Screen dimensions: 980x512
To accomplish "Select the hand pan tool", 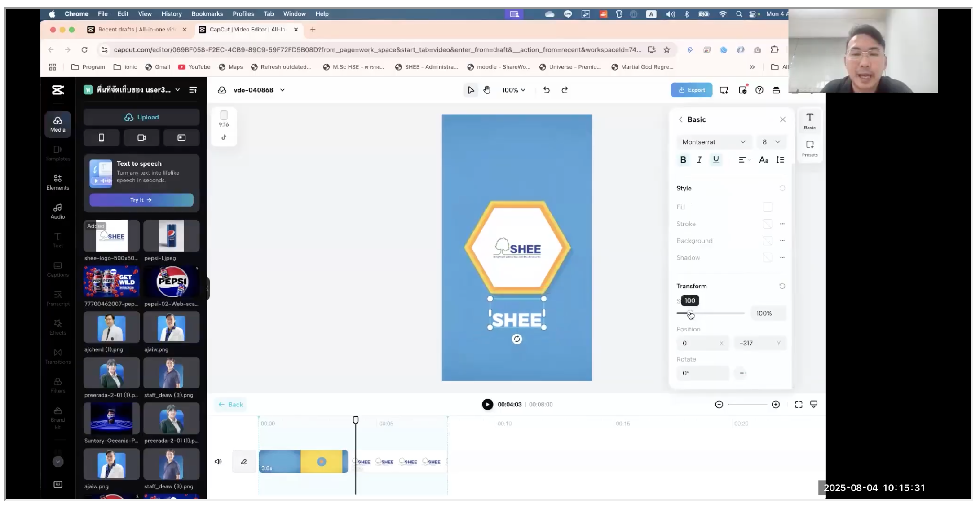I will [487, 90].
